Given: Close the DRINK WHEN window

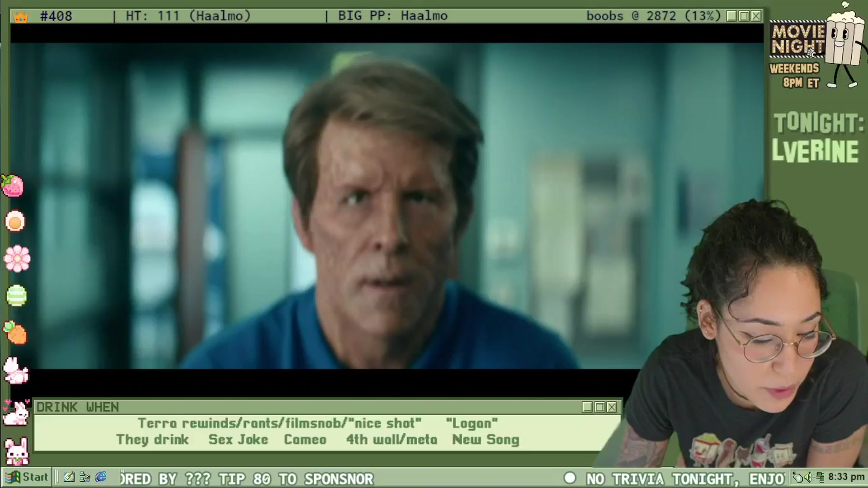Looking at the screenshot, I should [612, 407].
